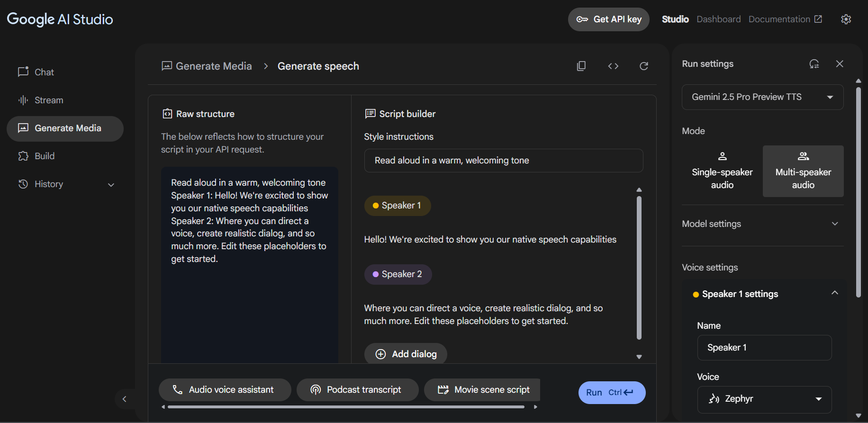Click the Style instructions input field
Image resolution: width=868 pixels, height=423 pixels.
504,161
